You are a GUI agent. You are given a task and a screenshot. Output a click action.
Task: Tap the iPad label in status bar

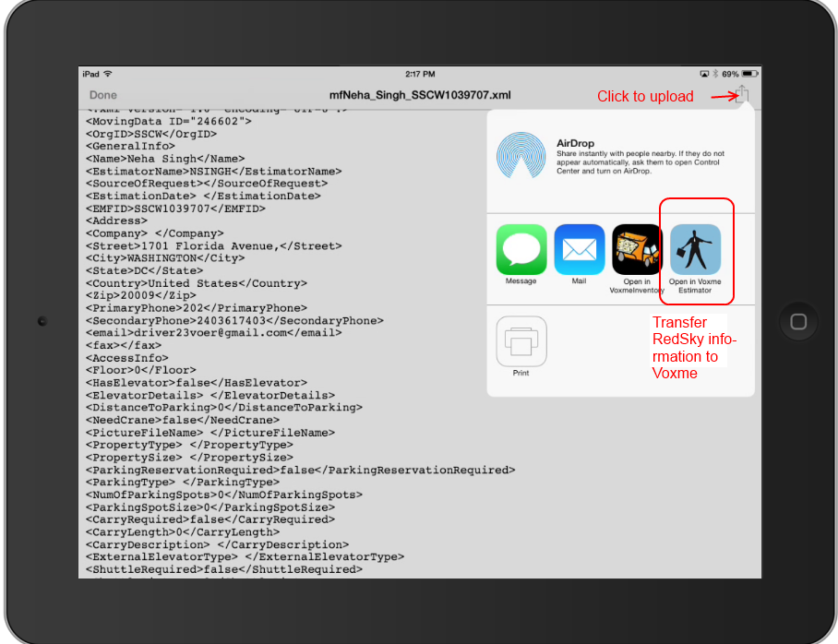[90, 74]
